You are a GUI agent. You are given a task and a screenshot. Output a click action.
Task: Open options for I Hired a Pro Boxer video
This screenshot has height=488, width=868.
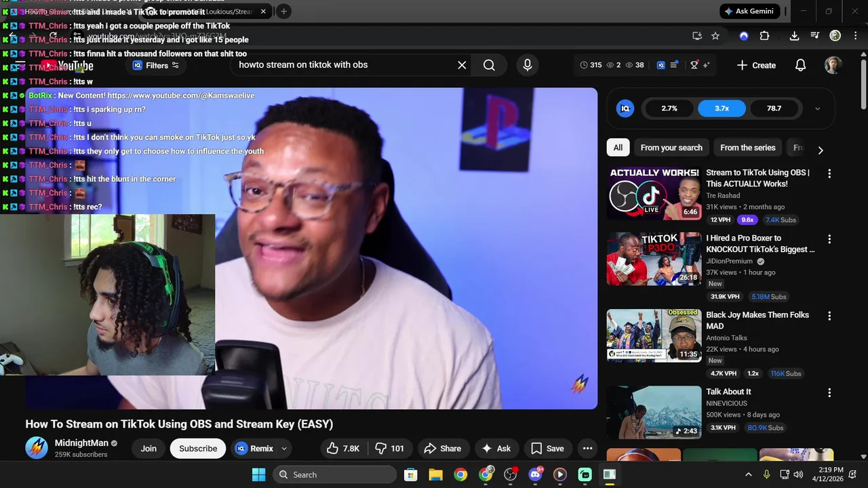(829, 239)
